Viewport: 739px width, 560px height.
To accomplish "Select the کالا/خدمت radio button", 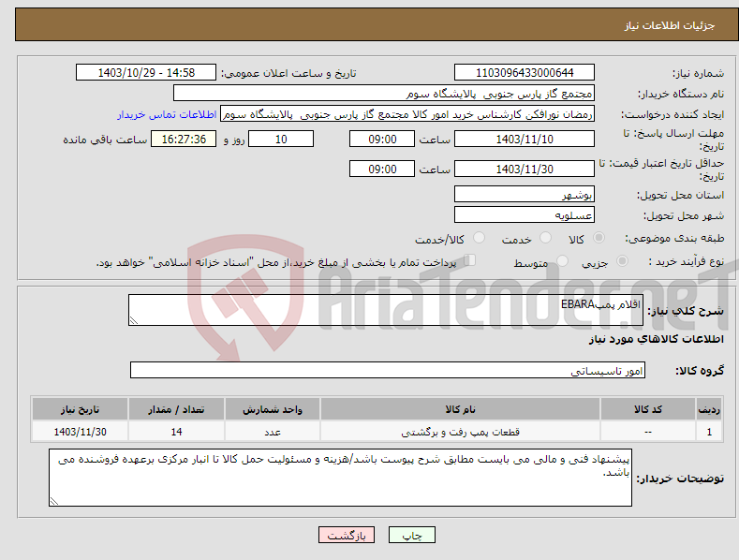I will pos(479,238).
